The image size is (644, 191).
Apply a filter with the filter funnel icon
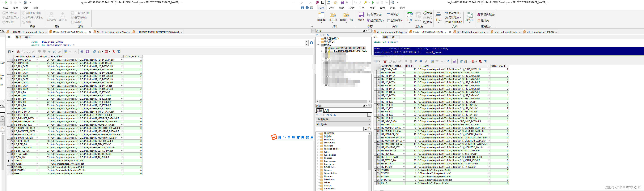(x=486, y=61)
